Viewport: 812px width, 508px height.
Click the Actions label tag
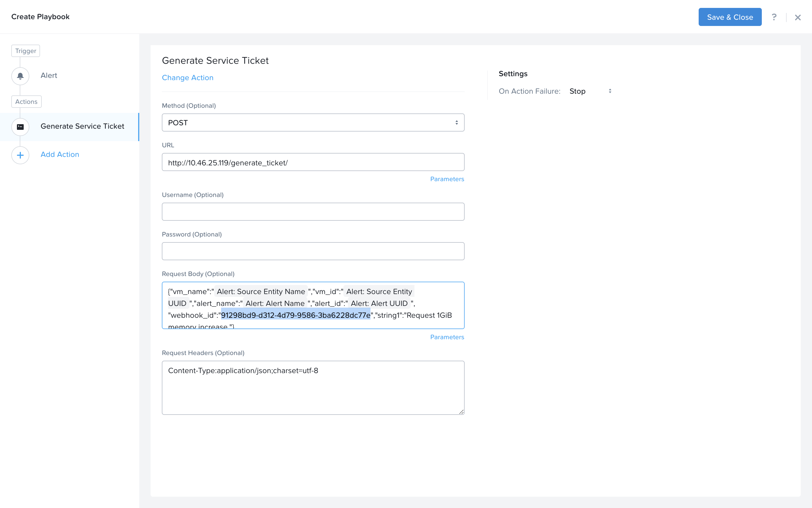coord(26,102)
